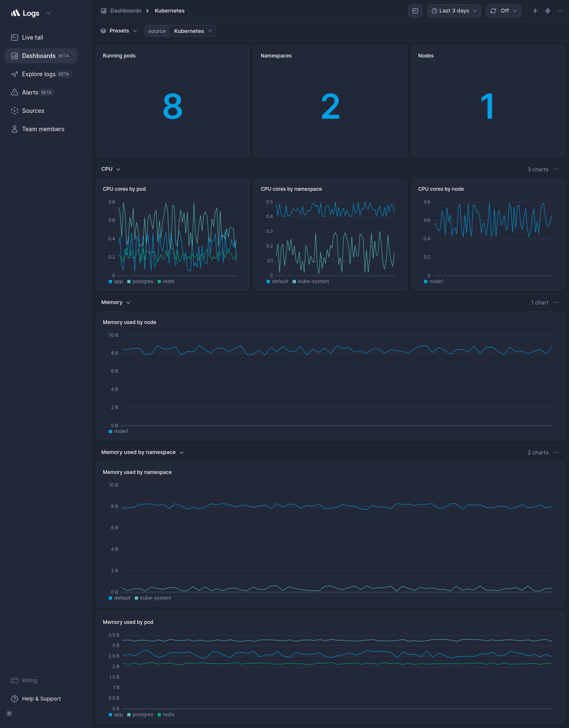
Task: Toggle kube-system in Memory used by namespace legend
Action: tap(153, 598)
